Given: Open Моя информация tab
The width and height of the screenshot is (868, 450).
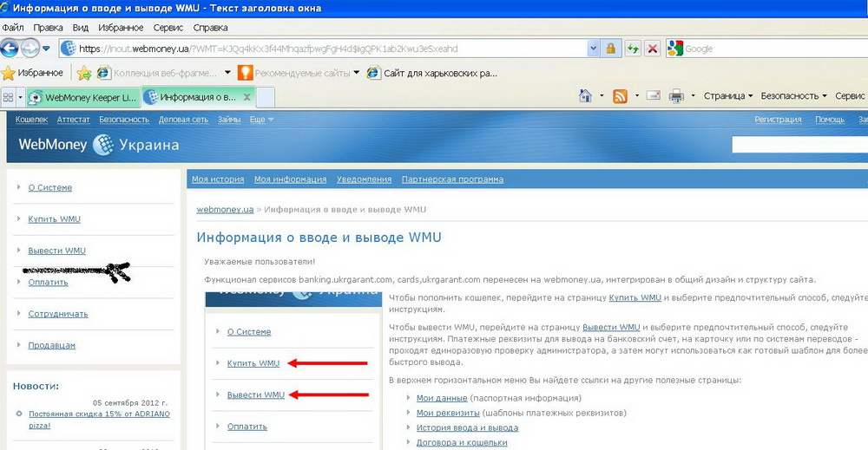Looking at the screenshot, I should pyautogui.click(x=290, y=179).
